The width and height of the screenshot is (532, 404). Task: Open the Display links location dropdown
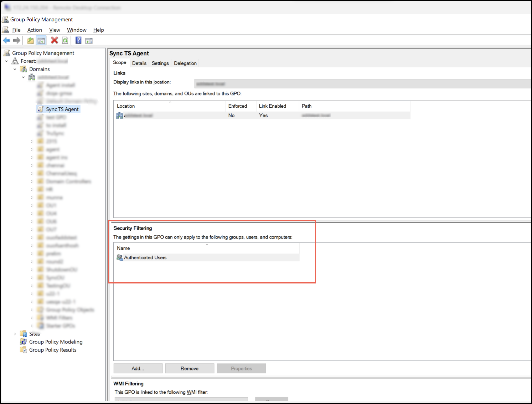(x=361, y=84)
